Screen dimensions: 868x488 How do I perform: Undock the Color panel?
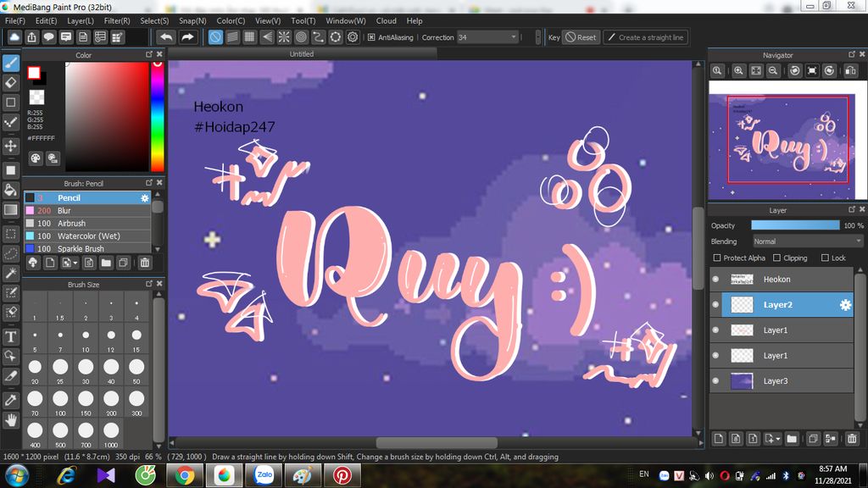[149, 54]
